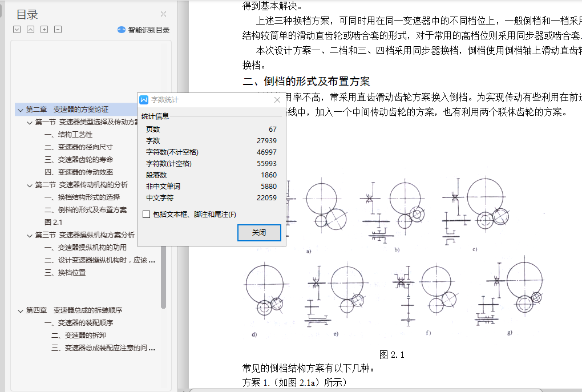Screen dimensions: 582x392
Task: Click the collapse-all up arrow icon in 目录 panel
Action: 30,29
